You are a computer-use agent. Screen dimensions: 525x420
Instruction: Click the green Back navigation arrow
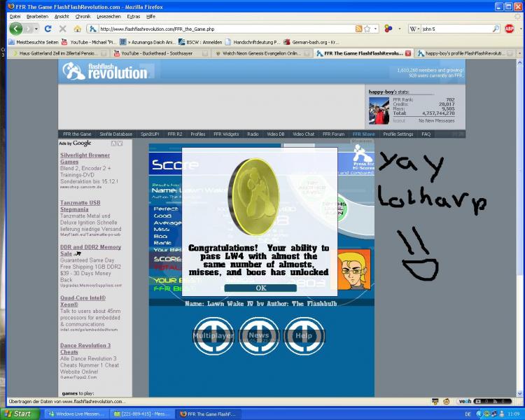15,29
